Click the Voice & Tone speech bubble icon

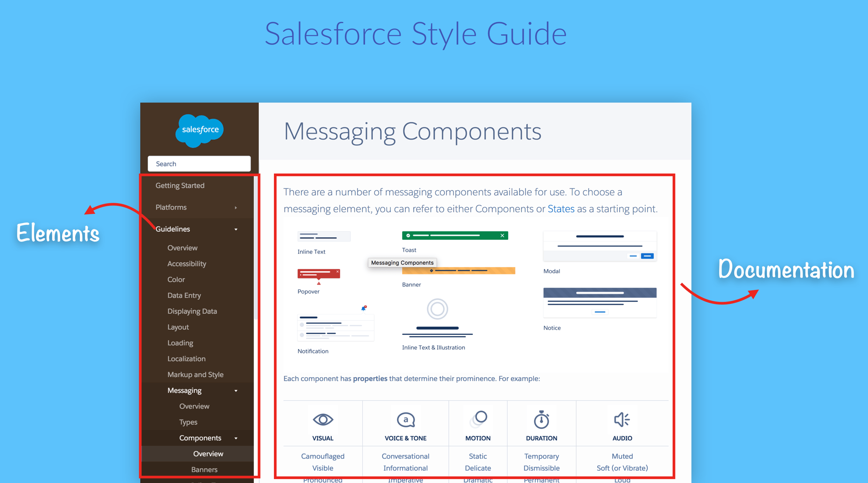coord(406,420)
